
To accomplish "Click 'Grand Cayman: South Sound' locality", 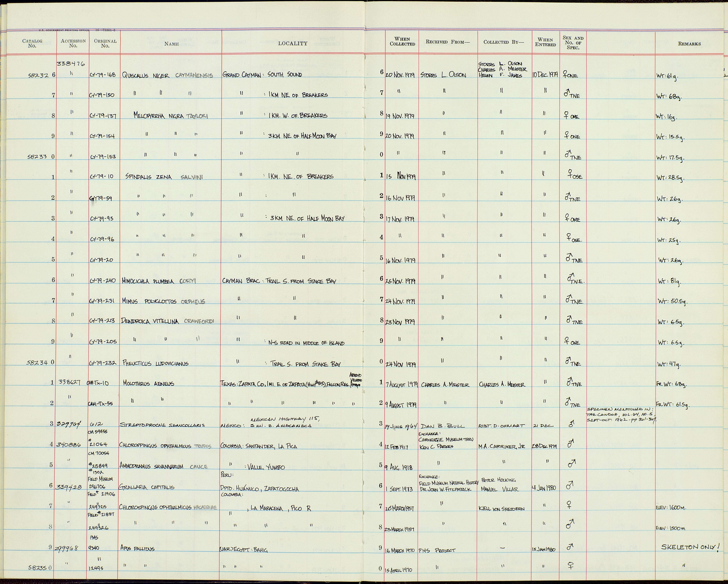I will click(262, 75).
